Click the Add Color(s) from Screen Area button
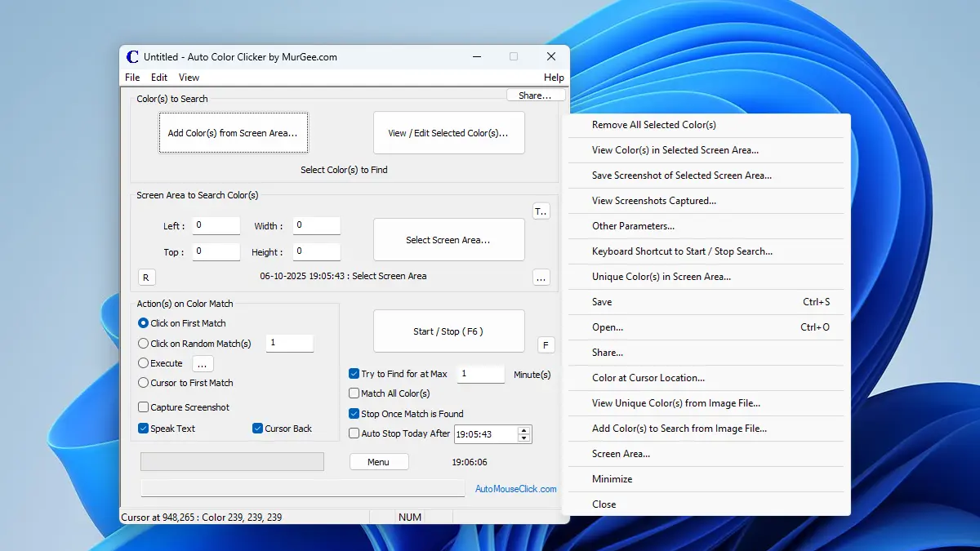Image resolution: width=980 pixels, height=551 pixels. click(x=233, y=133)
